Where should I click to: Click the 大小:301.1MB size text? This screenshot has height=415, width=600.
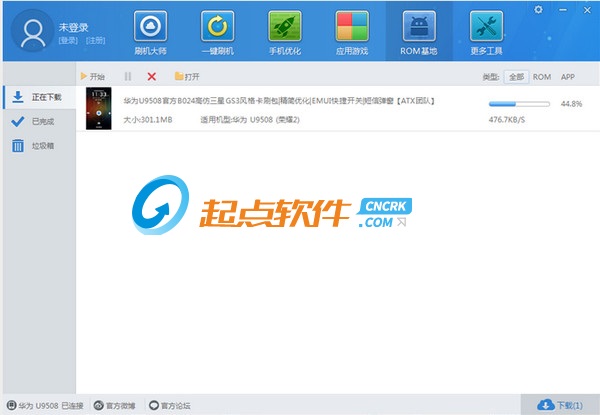(x=148, y=120)
